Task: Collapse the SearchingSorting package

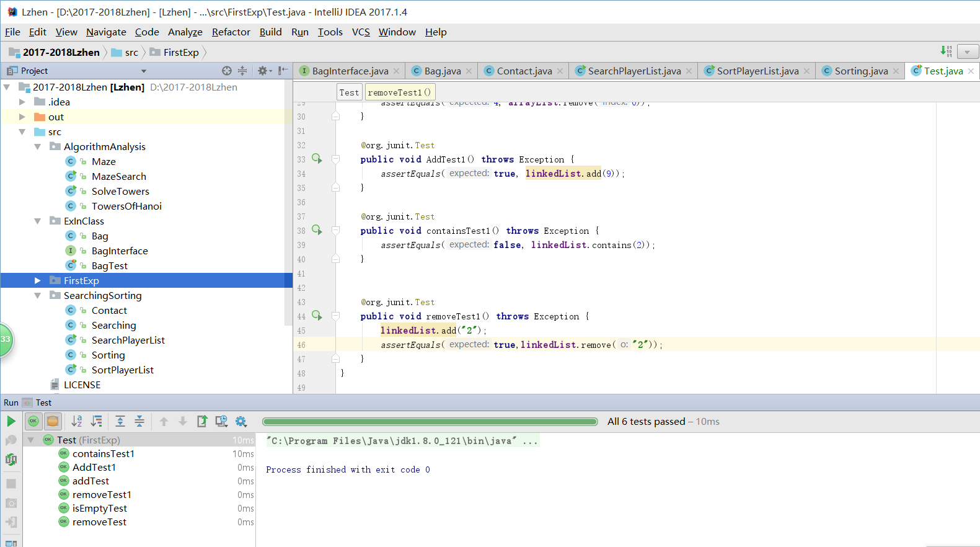Action: (38, 295)
